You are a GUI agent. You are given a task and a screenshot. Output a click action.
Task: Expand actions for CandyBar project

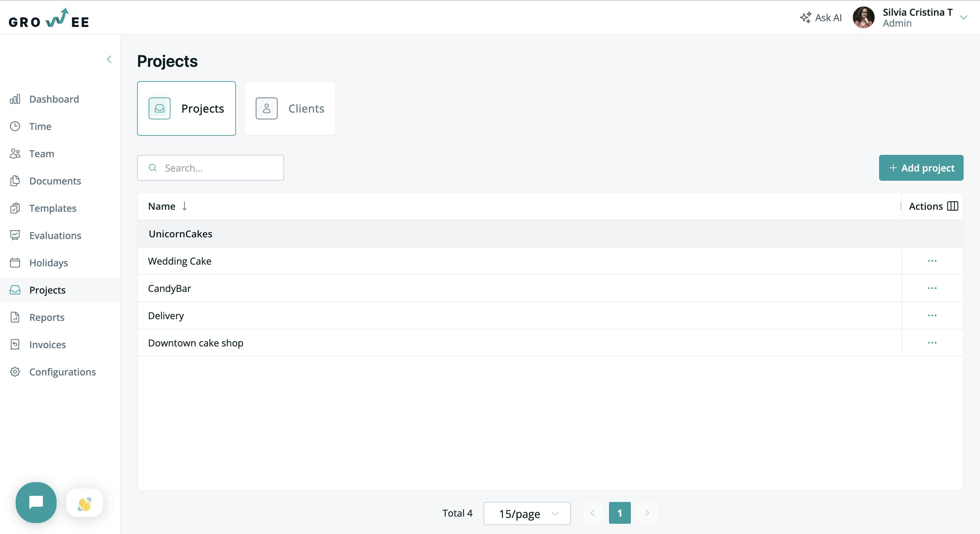[932, 288]
